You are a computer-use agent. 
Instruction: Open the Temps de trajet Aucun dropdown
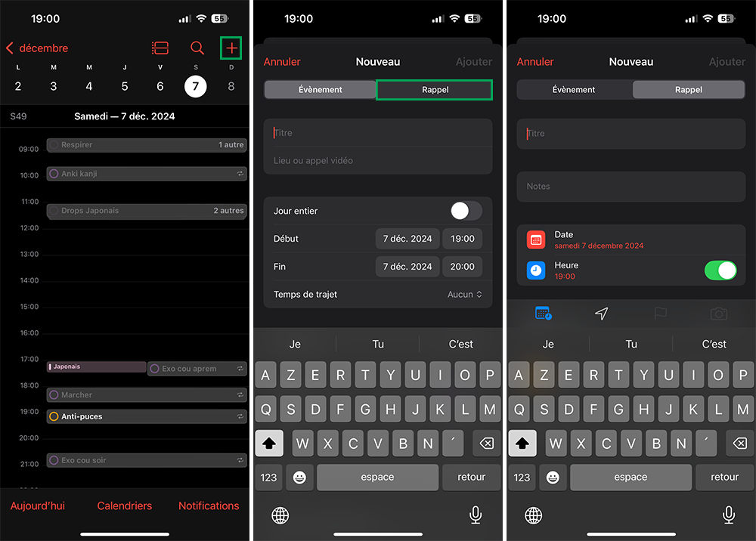point(464,295)
